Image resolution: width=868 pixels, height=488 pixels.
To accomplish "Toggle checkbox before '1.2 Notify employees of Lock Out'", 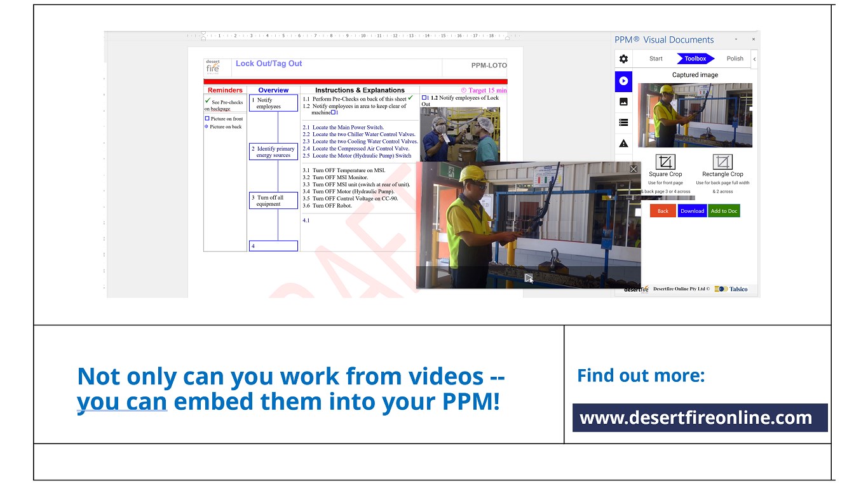I will coord(424,98).
